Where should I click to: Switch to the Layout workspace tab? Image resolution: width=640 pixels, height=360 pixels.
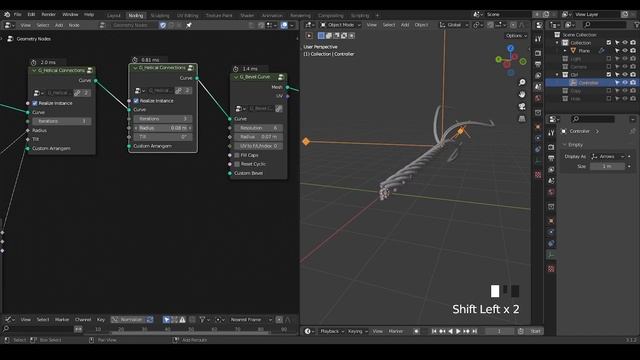pyautogui.click(x=114, y=16)
